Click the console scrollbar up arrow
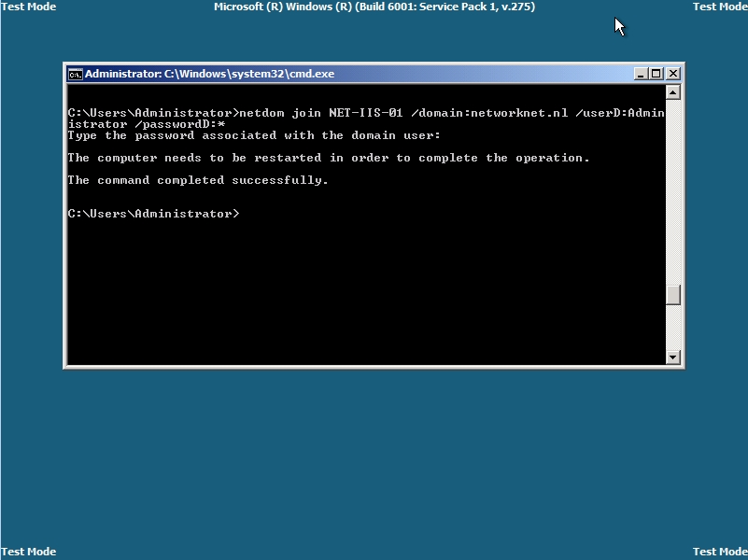Screen dimensions: 748x560 pyautogui.click(x=672, y=92)
